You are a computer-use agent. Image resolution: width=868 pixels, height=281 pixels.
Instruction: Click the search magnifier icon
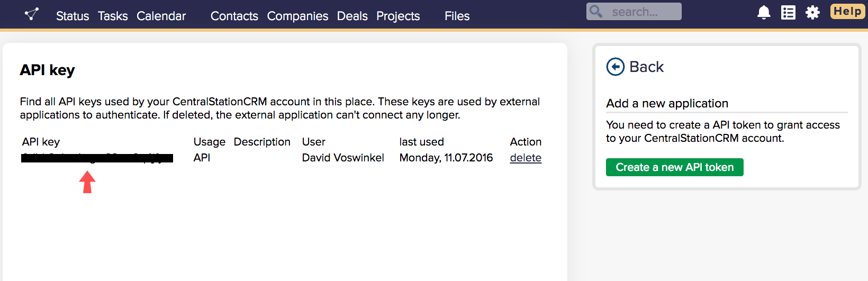pos(596,11)
